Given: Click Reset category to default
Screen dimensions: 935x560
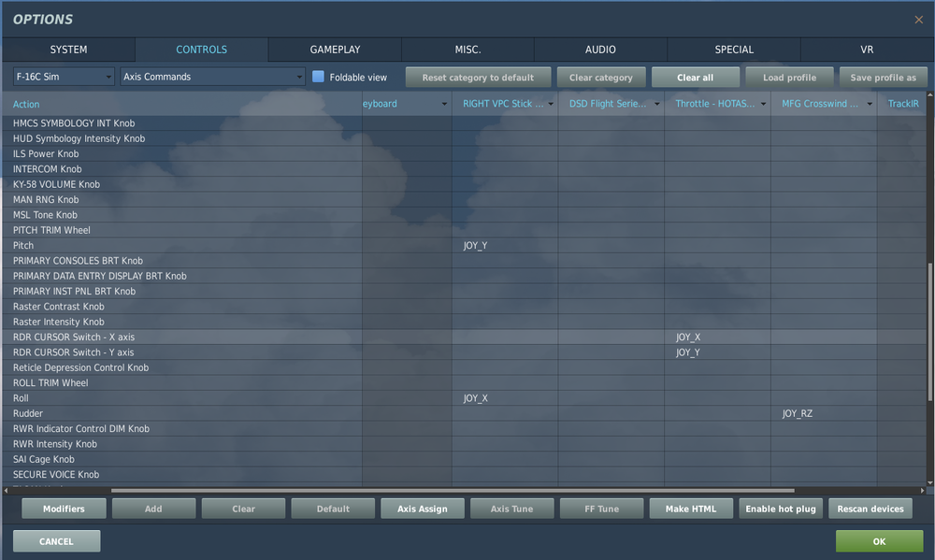Looking at the screenshot, I should click(478, 76).
